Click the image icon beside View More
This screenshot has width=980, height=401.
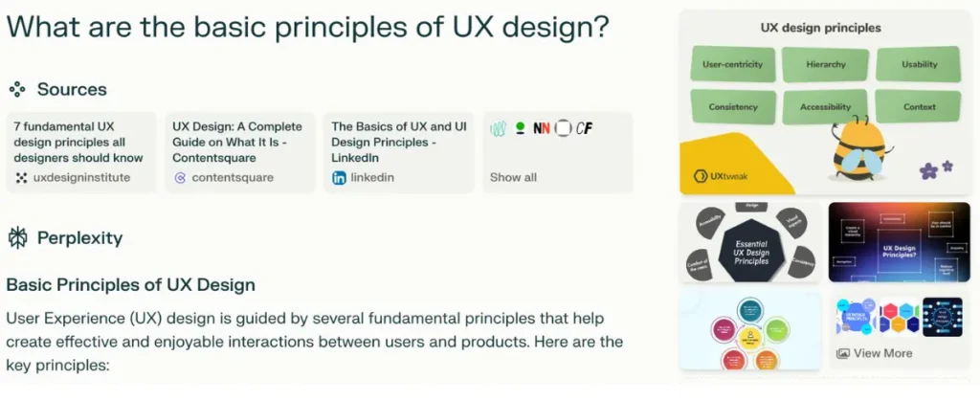[842, 353]
